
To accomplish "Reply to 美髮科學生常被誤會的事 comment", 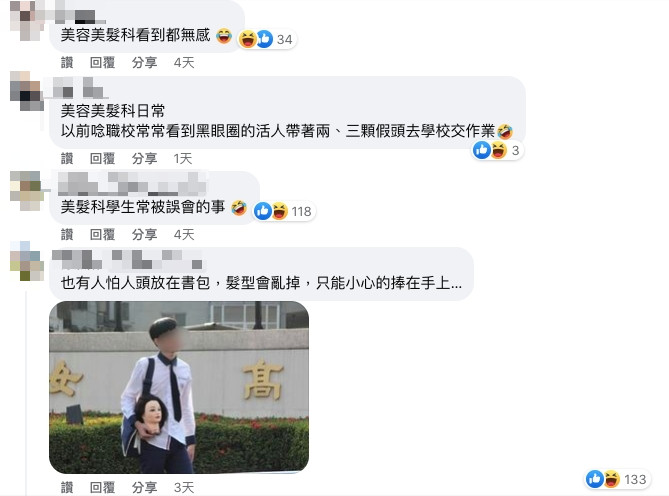I will coord(102,234).
